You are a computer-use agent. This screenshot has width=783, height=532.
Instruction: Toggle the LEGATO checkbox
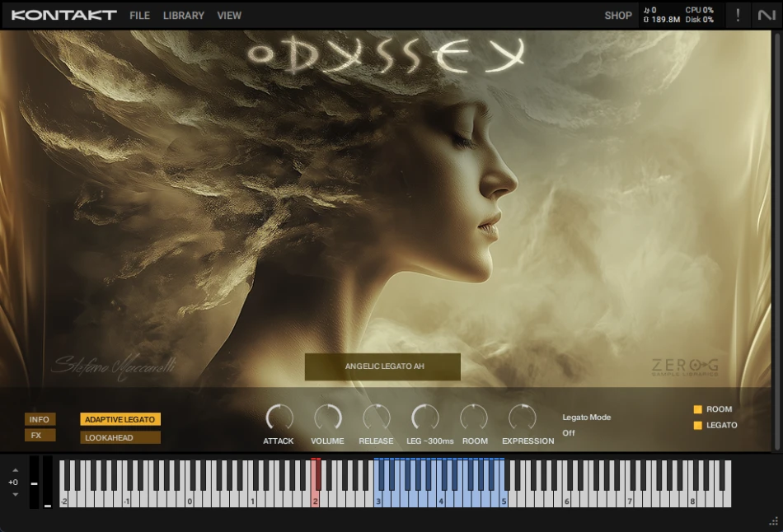(x=697, y=426)
